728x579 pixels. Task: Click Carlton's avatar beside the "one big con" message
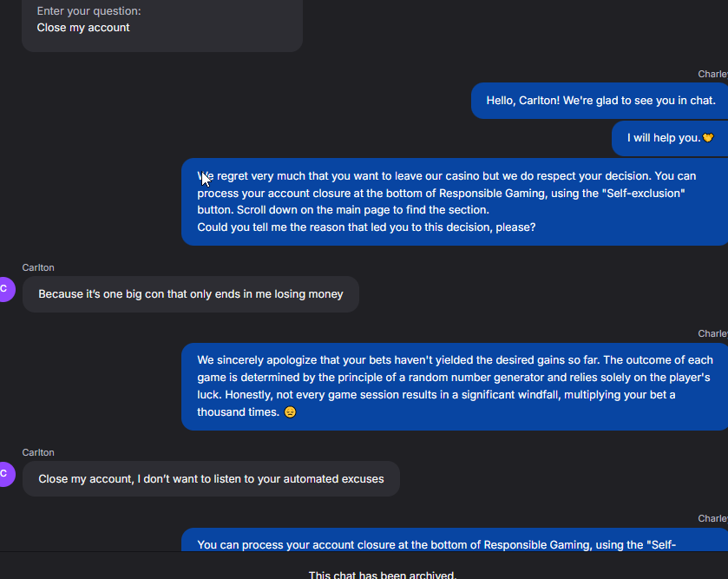[5, 290]
